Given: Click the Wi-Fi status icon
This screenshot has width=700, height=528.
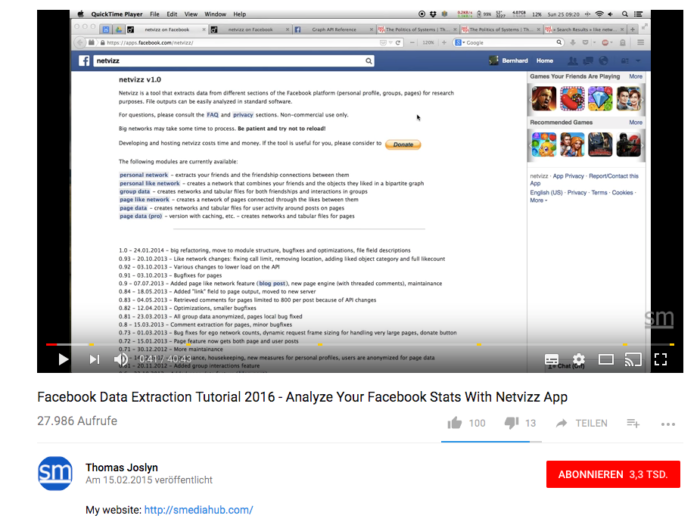Looking at the screenshot, I should coord(599,14).
